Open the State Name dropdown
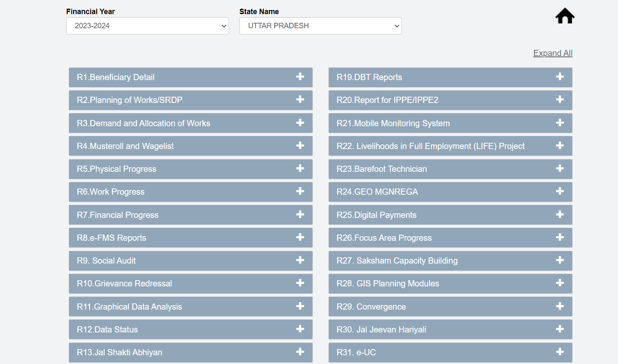Screen dimensions: 618x364 (x=320, y=26)
